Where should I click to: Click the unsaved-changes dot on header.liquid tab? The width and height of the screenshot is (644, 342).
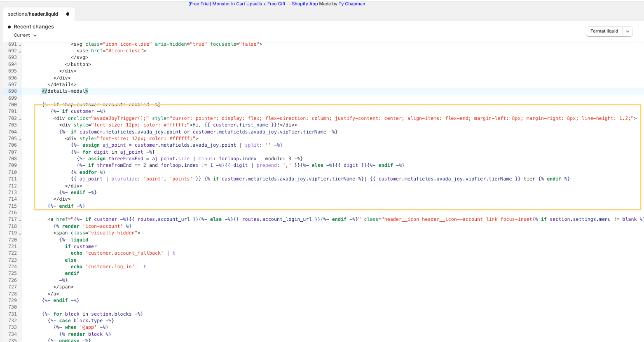coord(68,14)
